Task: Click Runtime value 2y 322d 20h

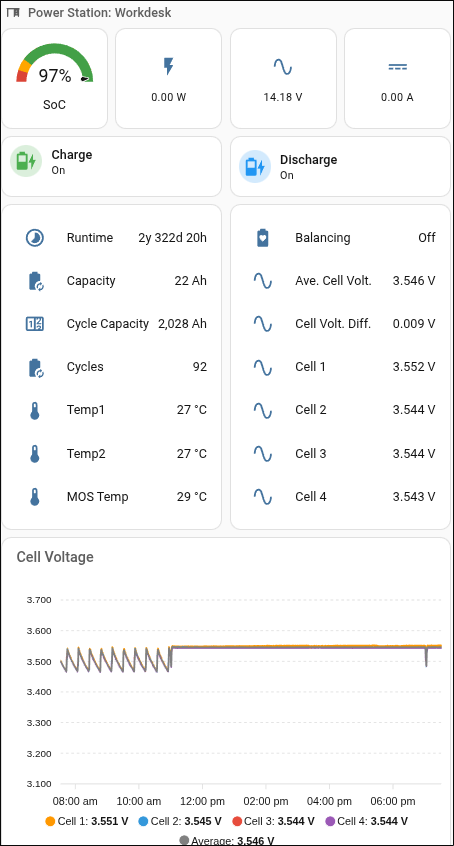Action: coord(172,238)
